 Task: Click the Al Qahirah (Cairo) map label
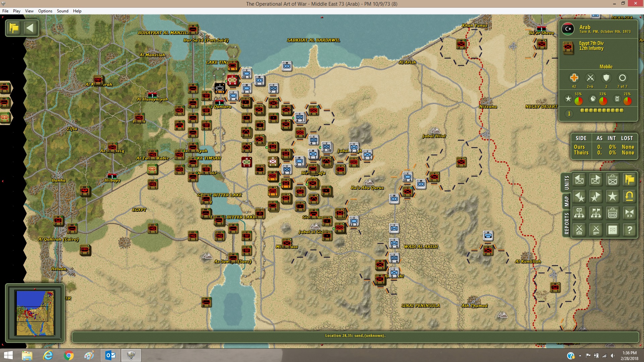(58, 239)
